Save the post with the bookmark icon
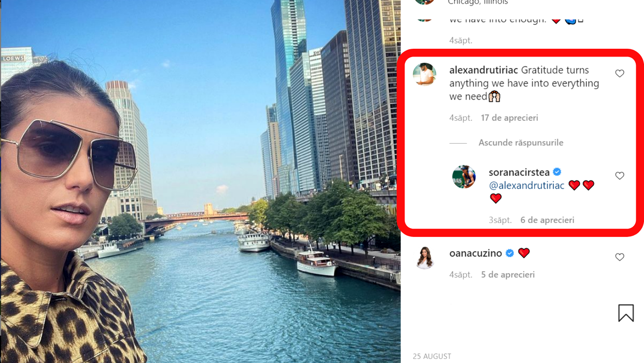Image resolution: width=644 pixels, height=363 pixels. click(x=626, y=313)
